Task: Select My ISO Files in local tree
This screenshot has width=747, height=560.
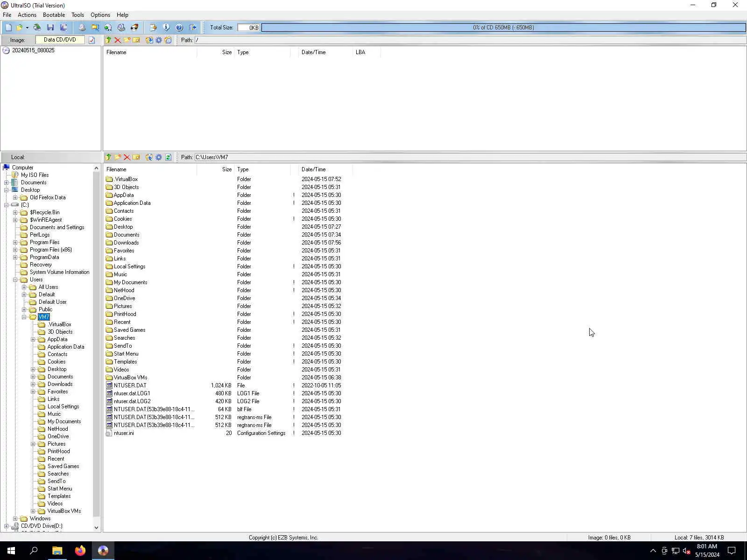Action: coord(35,175)
